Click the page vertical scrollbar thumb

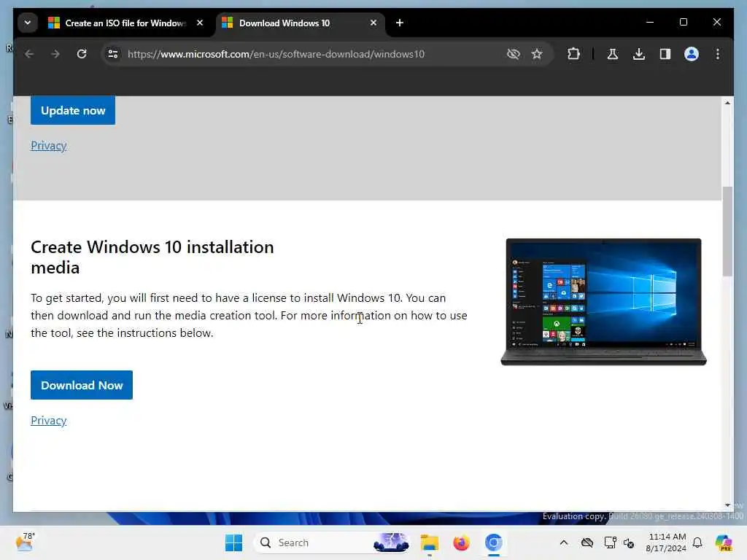coord(727,231)
